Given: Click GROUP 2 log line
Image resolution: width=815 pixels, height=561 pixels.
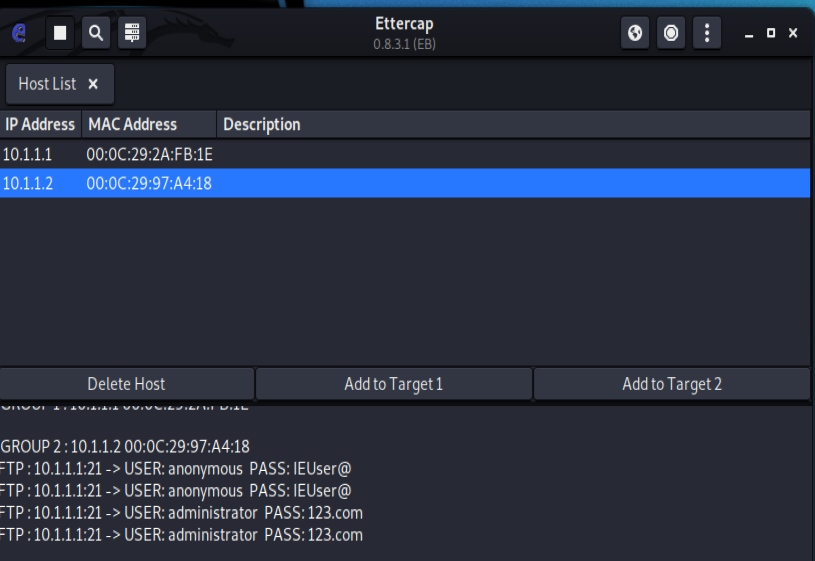Looking at the screenshot, I should coord(125,447).
